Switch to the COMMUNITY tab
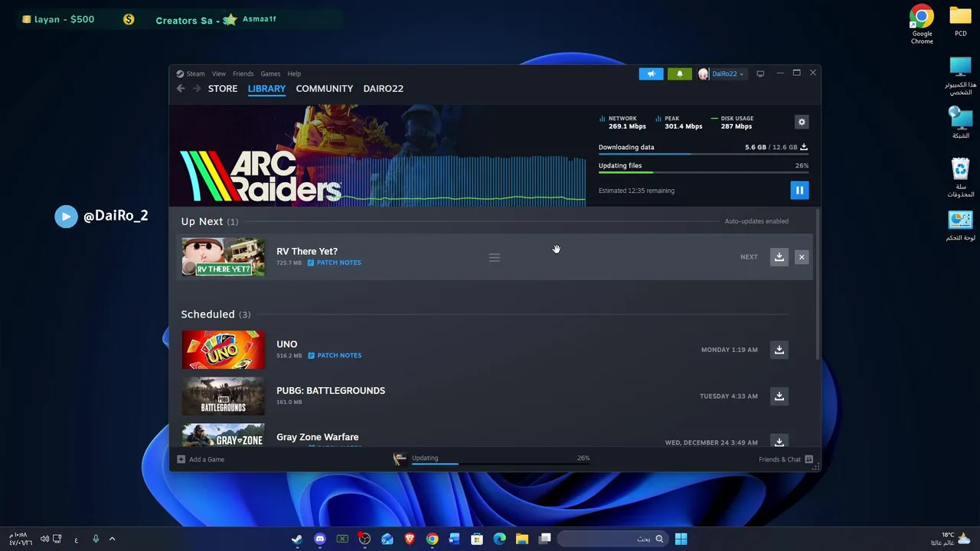The width and height of the screenshot is (980, 551). (325, 89)
